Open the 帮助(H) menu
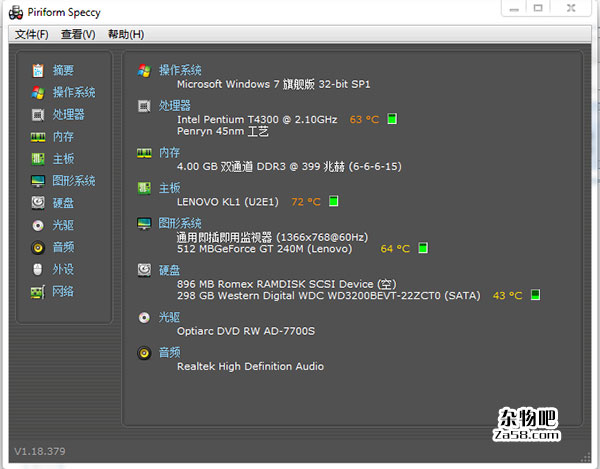 click(x=126, y=34)
